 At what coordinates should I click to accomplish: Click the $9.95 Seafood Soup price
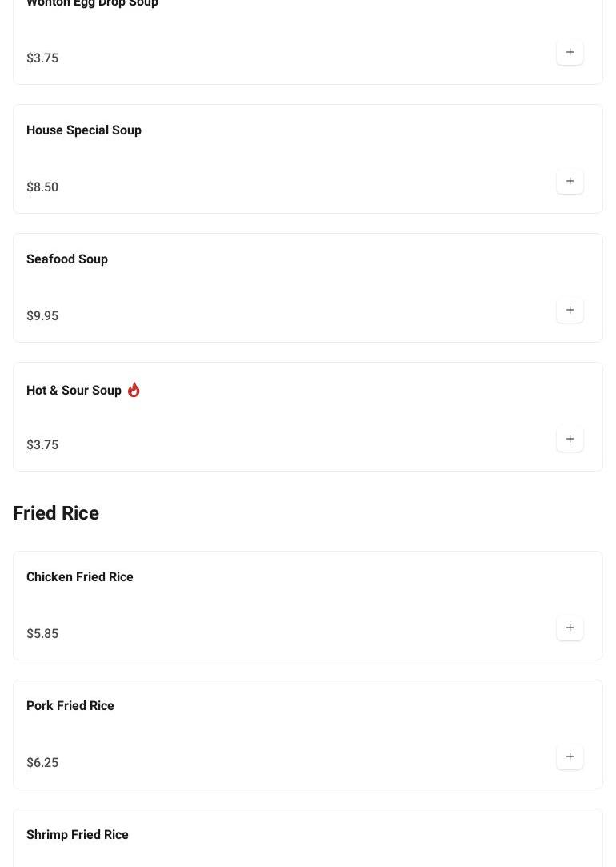(42, 316)
